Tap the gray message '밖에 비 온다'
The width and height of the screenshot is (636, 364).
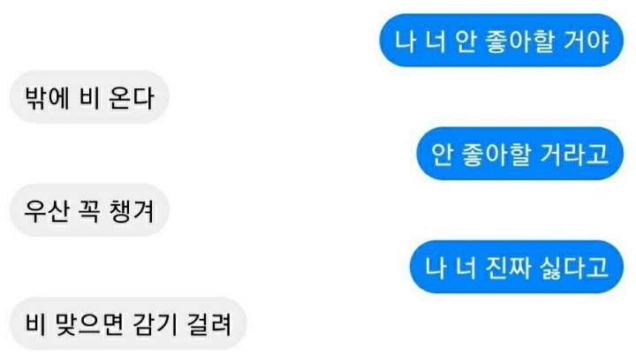[89, 97]
